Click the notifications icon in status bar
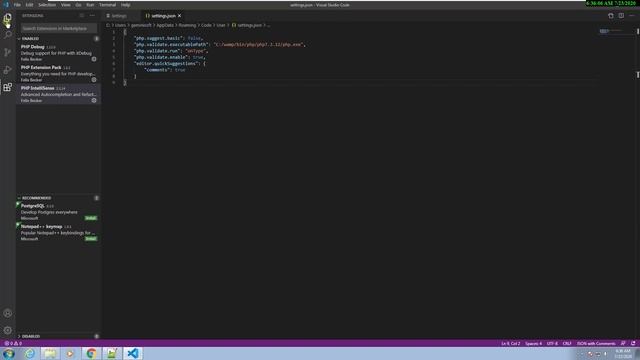Image resolution: width=640 pixels, height=360 pixels. pos(633,343)
